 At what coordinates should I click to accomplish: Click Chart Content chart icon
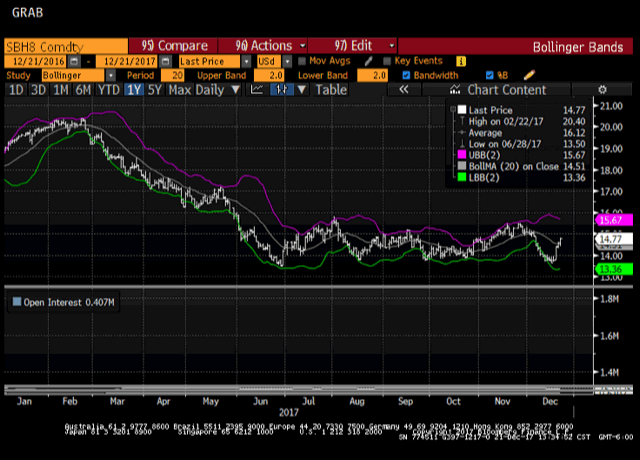coord(455,89)
